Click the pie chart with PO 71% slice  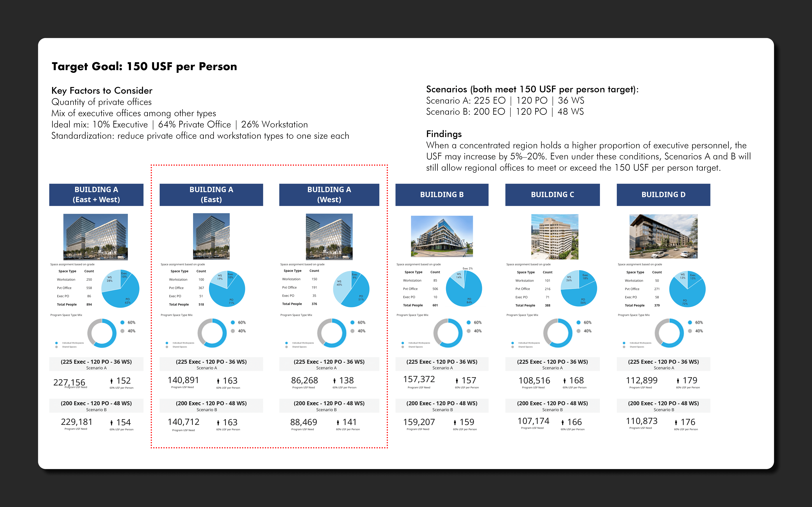227,289
